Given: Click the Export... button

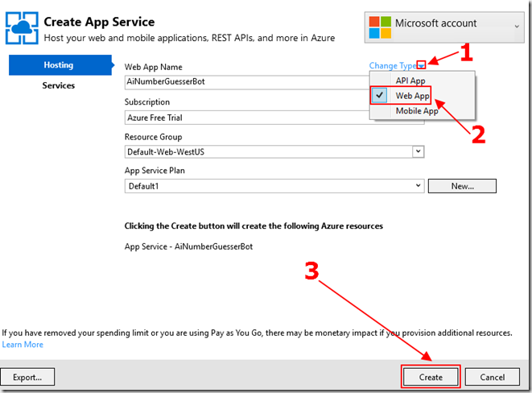Looking at the screenshot, I should pyautogui.click(x=27, y=377).
